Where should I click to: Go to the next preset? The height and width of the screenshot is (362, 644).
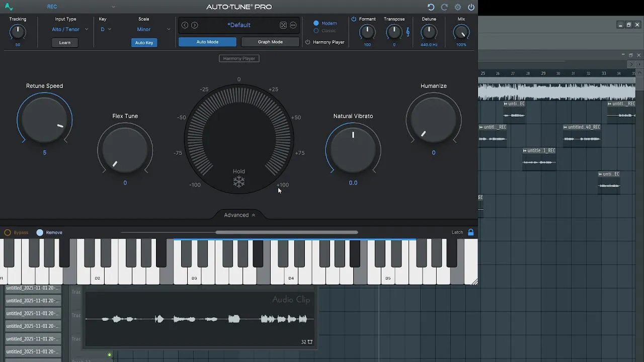coord(195,25)
